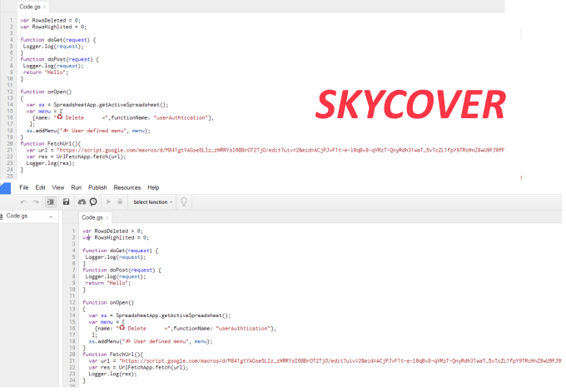Click the script.google.com URL in lower editor

(x=340, y=361)
